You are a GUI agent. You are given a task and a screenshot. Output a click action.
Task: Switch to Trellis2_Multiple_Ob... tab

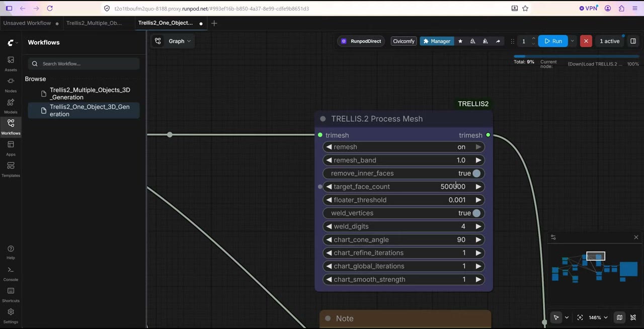[94, 23]
